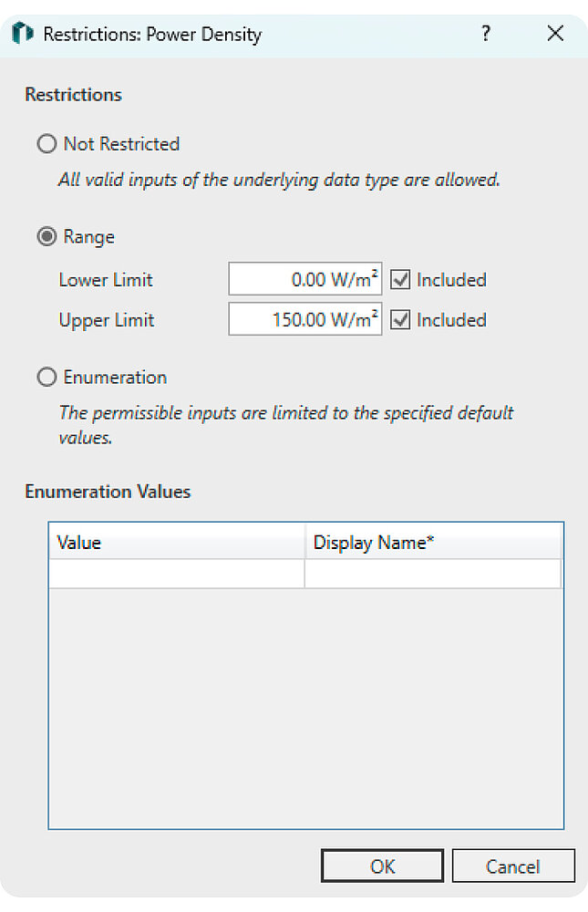Image resolution: width=588 pixels, height=912 pixels.
Task: Toggle the Upper Limit Included checkbox
Action: [400, 320]
